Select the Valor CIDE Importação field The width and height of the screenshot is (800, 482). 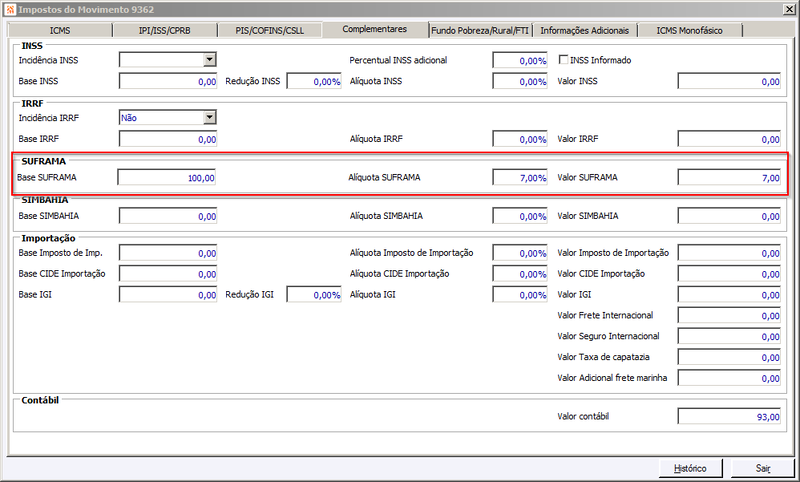729,273
